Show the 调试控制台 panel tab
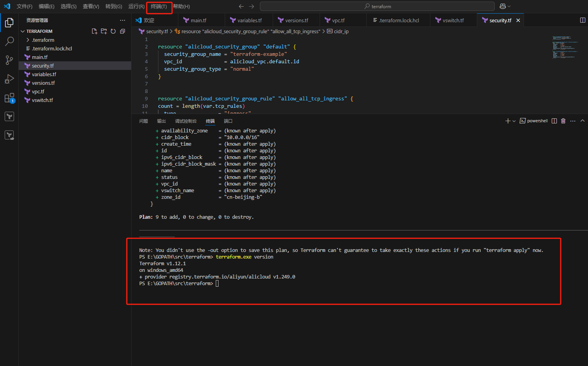 pyautogui.click(x=186, y=121)
